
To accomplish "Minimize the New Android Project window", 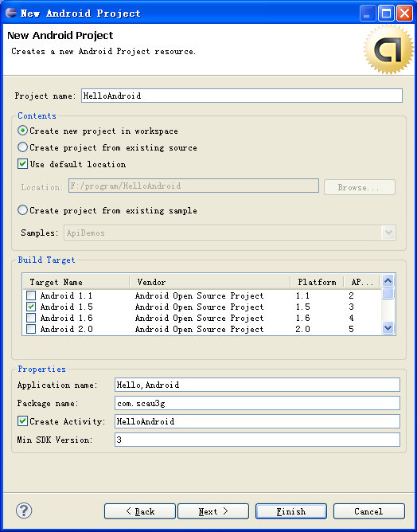I will (368, 14).
